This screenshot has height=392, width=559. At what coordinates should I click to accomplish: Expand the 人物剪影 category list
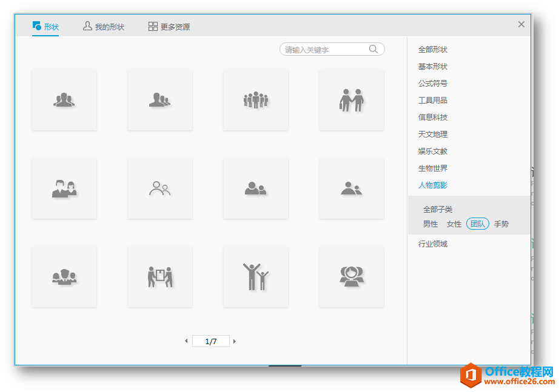click(433, 185)
